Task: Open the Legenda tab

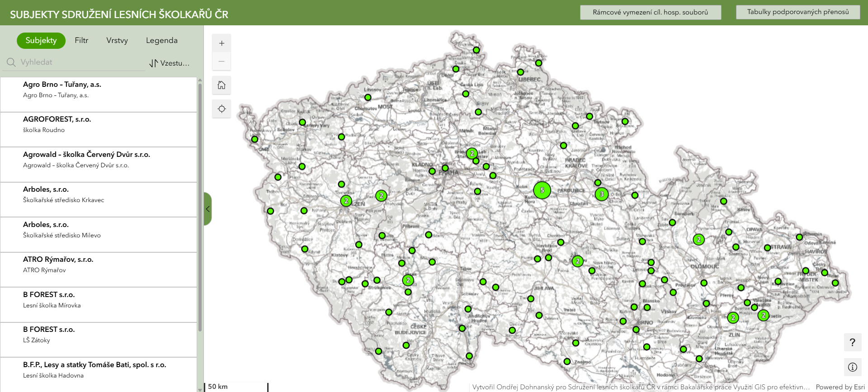Action: click(161, 41)
